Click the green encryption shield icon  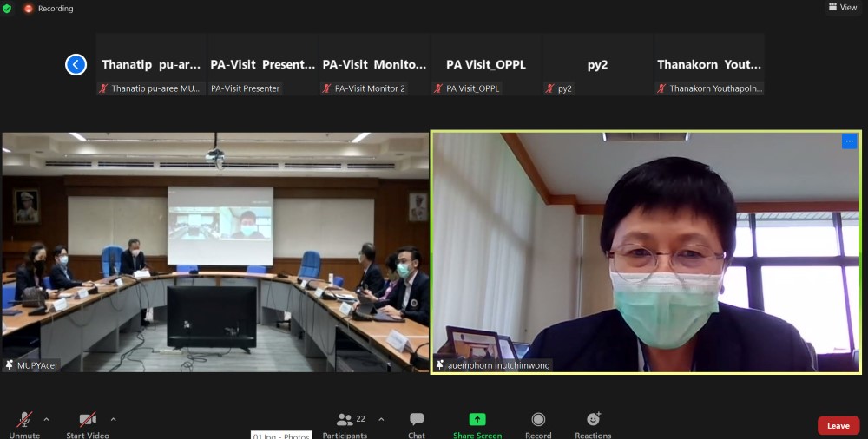click(8, 8)
